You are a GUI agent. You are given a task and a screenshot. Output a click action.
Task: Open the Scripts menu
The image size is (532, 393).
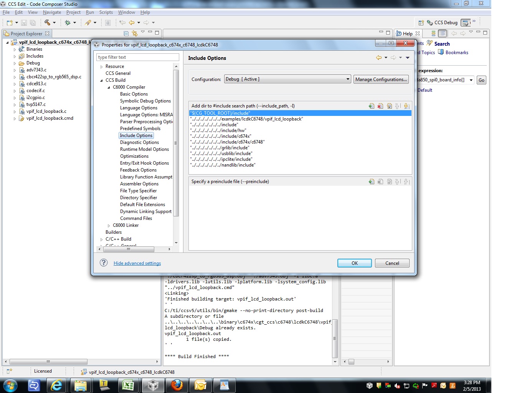(x=106, y=12)
